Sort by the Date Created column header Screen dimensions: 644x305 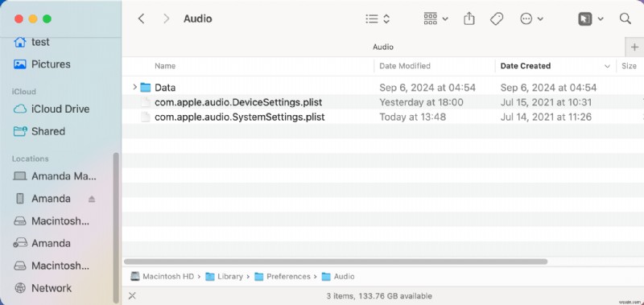526,66
